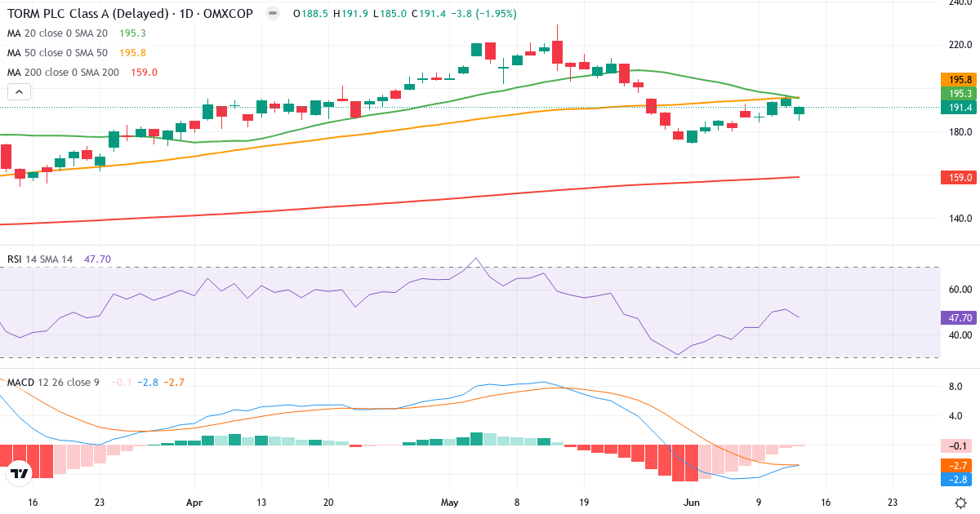Select the MACD 12 26 close 9 legend

53,382
